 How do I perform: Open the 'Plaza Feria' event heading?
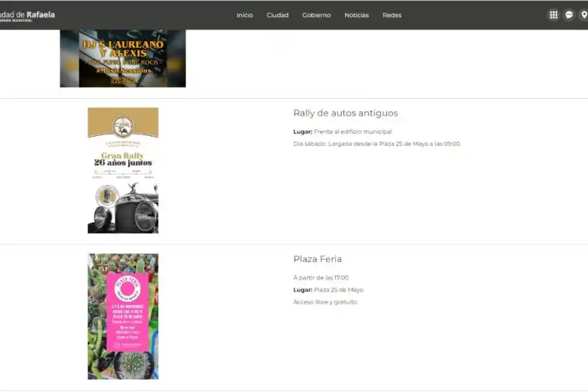317,259
